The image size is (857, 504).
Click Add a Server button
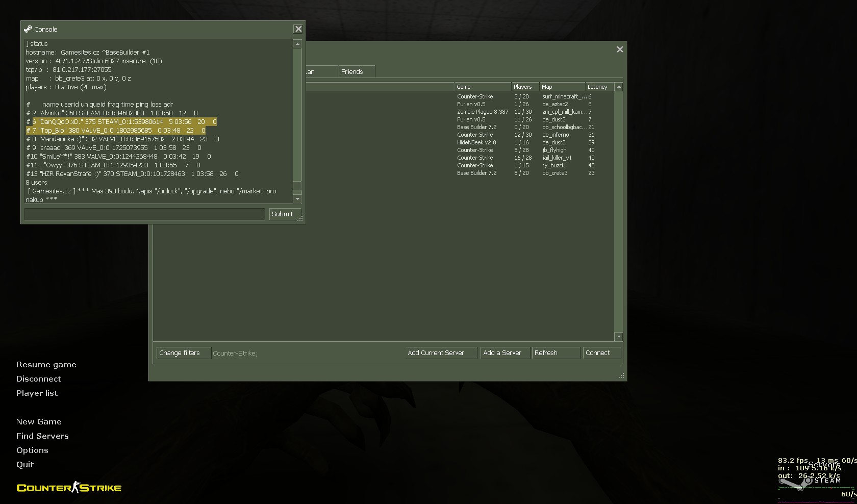pos(505,353)
